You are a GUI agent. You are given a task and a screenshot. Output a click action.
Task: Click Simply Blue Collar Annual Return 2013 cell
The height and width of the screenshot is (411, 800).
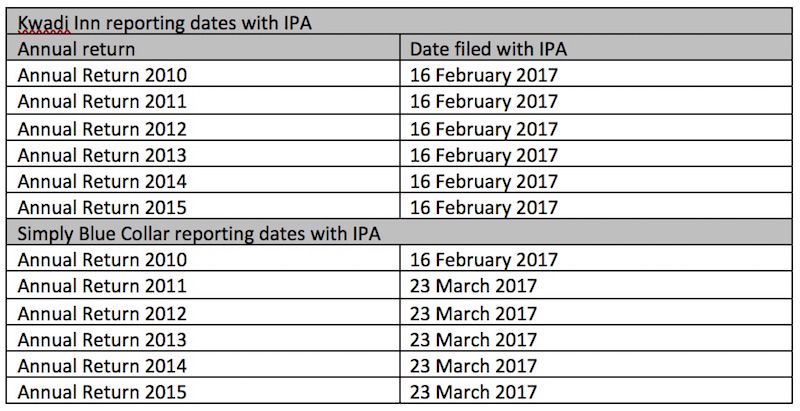[x=204, y=339]
